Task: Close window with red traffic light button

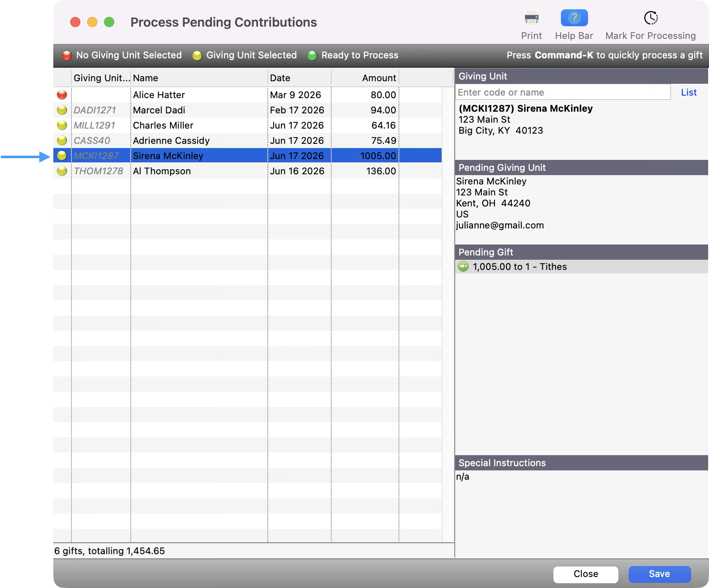Action: tap(75, 22)
